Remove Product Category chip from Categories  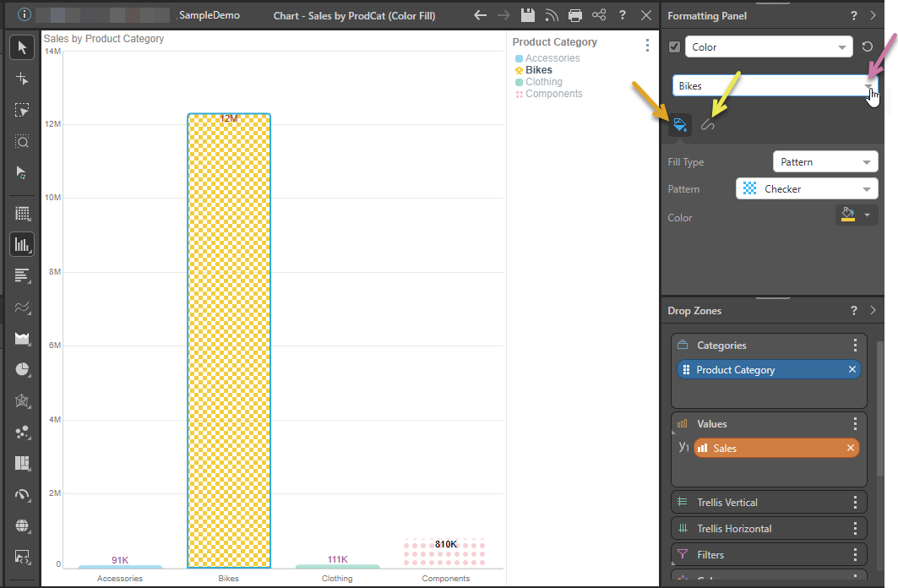pyautogui.click(x=852, y=370)
